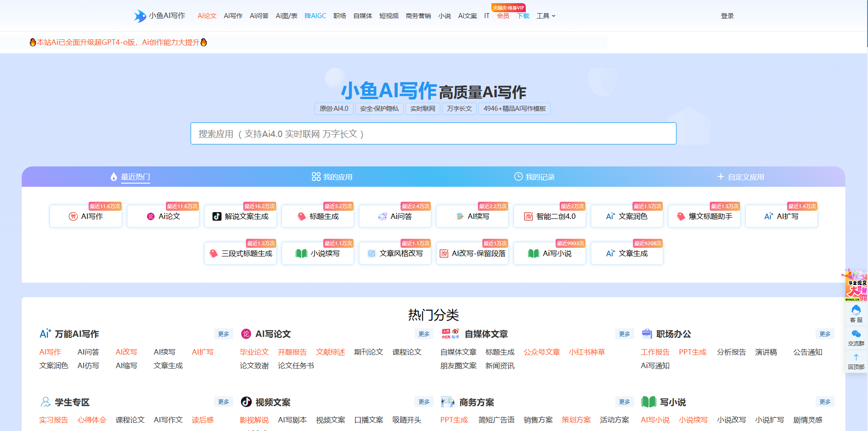
Task: Open the AI写作 hot app card
Action: click(x=86, y=216)
